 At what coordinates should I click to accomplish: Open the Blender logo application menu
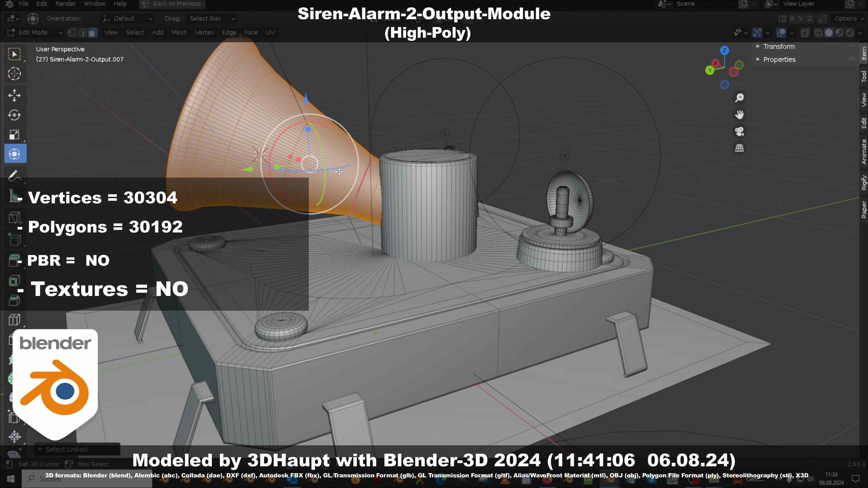pyautogui.click(x=9, y=4)
